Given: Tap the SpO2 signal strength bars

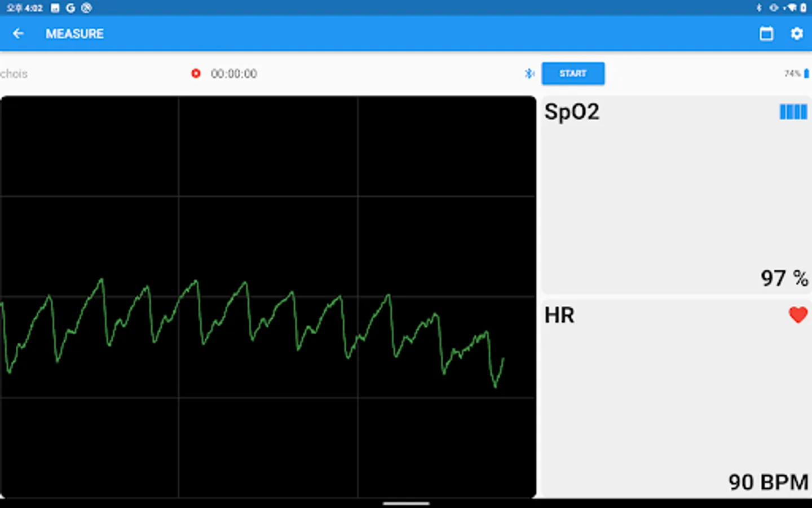Looking at the screenshot, I should (793, 112).
